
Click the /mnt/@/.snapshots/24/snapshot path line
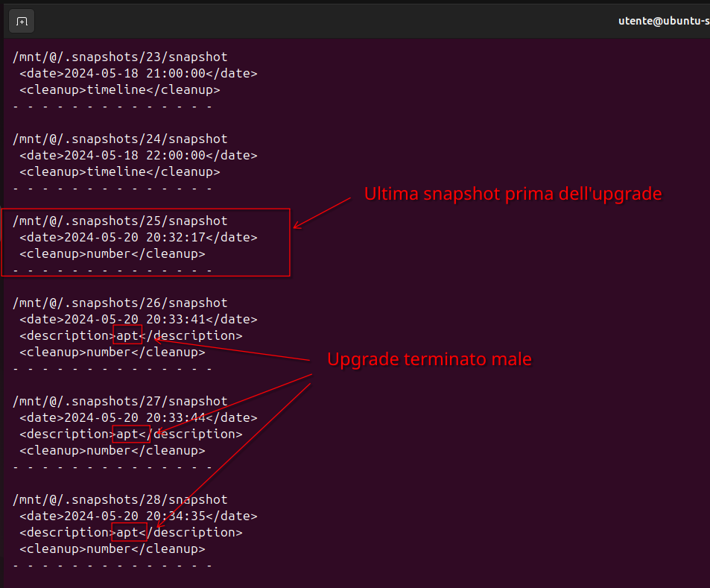pyautogui.click(x=120, y=139)
